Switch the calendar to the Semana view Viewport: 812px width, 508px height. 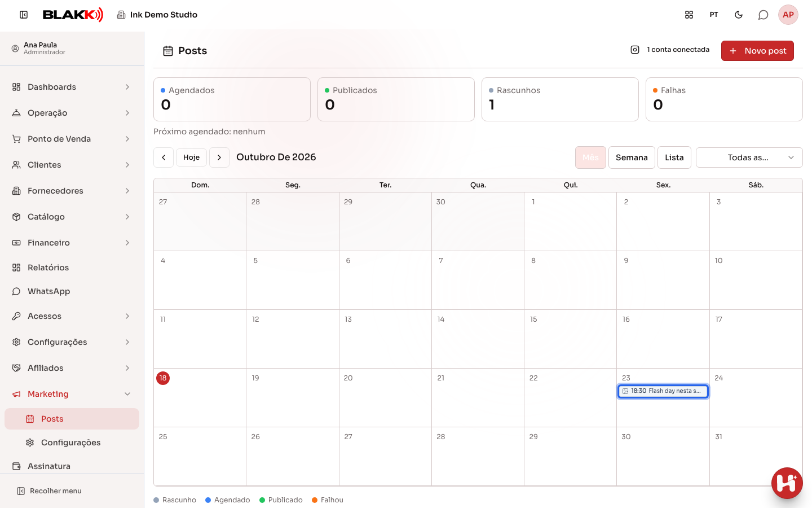632,157
